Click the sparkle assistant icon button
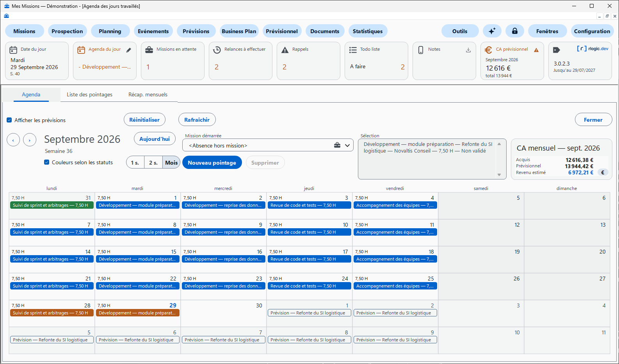Viewport: 619px width, 364px height. [x=492, y=31]
